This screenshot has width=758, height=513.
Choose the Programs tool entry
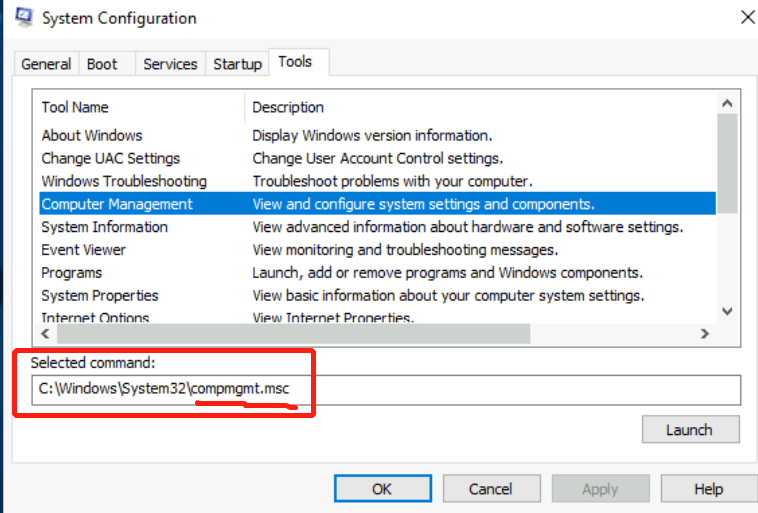point(71,273)
